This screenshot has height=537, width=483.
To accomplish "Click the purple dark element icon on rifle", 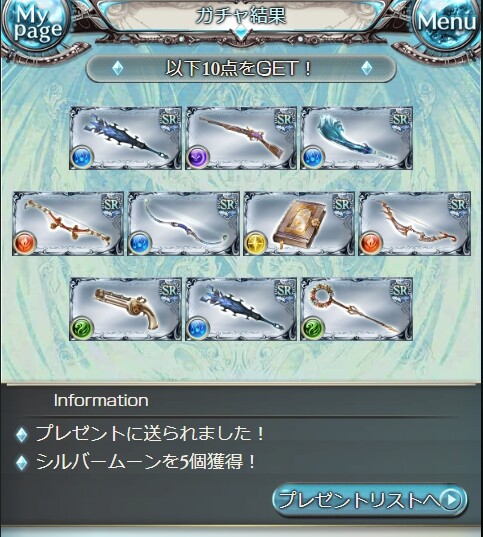I will point(198,158).
